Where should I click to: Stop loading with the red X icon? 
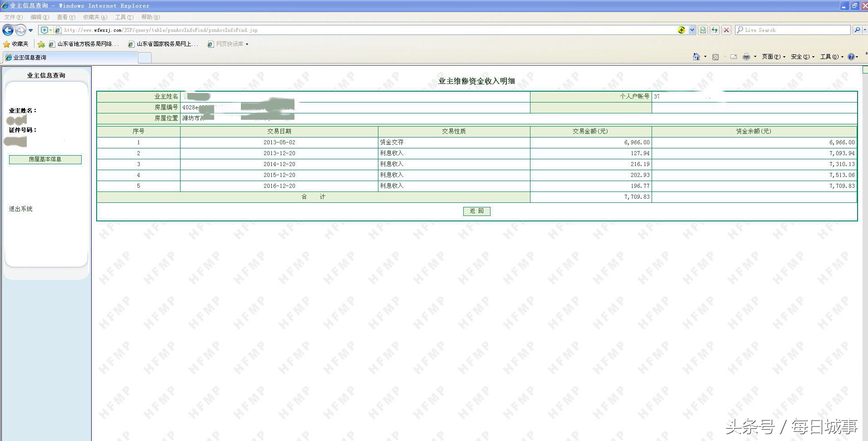point(726,30)
